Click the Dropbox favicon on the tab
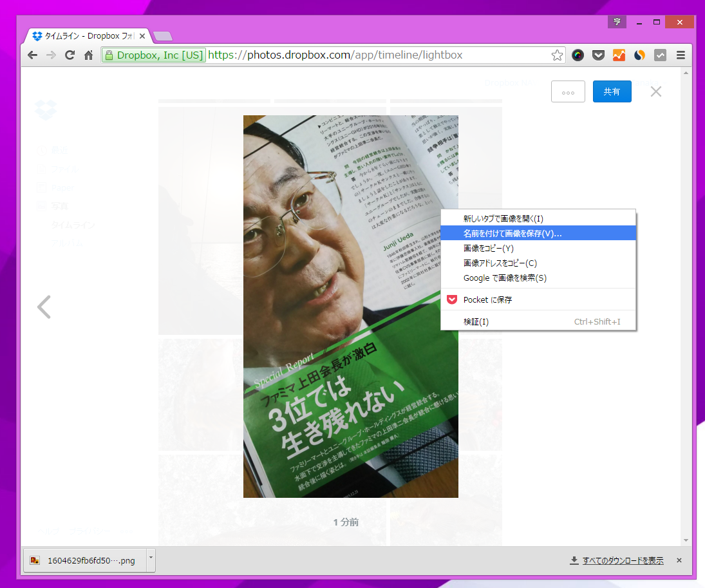Screen dimensions: 705x588 [37, 36]
